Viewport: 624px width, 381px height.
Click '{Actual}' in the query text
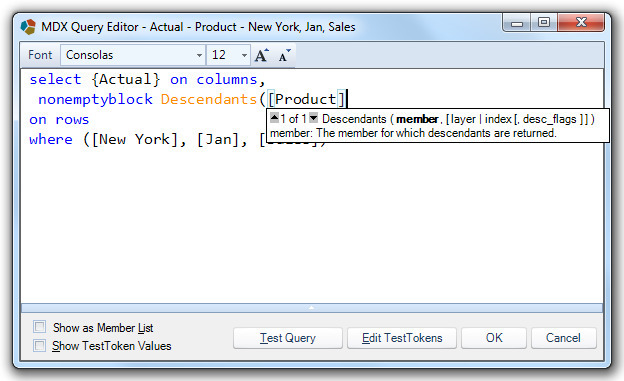tap(126, 80)
